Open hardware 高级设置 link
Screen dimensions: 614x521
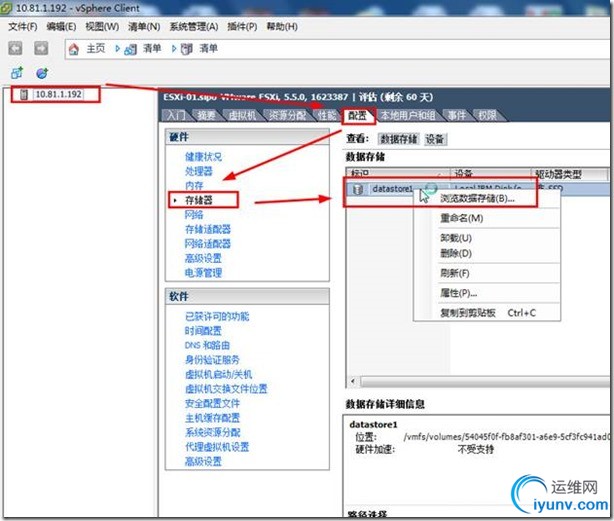[x=203, y=258]
